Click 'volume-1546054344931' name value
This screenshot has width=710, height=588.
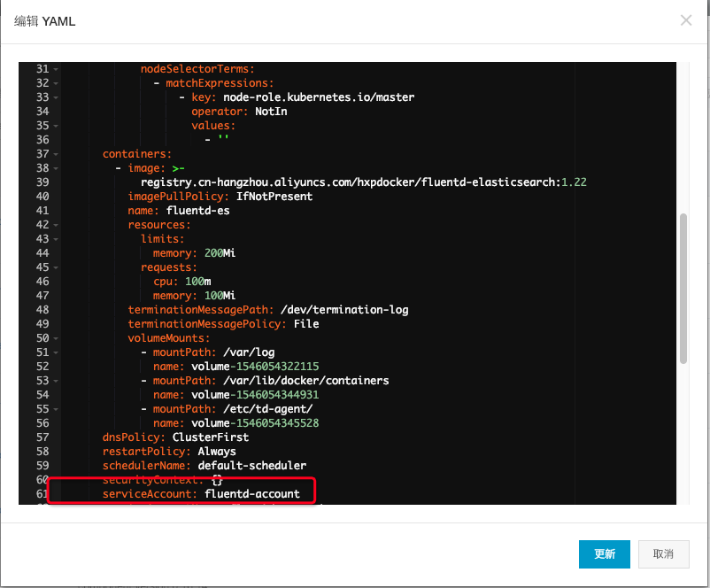255,395
